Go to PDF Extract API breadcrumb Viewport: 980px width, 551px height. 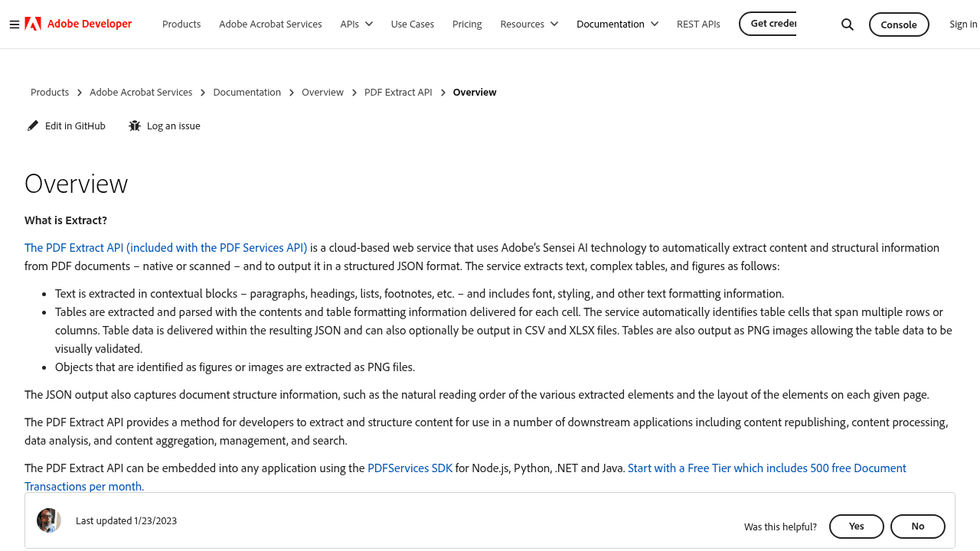tap(398, 92)
